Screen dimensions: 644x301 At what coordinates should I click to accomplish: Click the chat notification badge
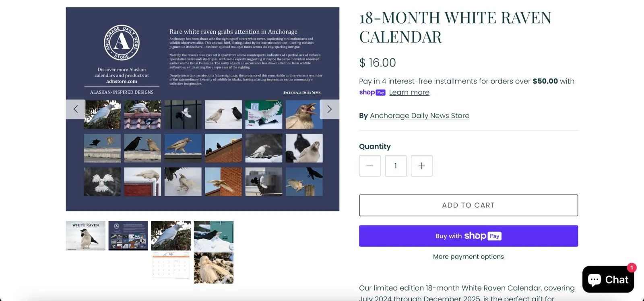pyautogui.click(x=632, y=267)
